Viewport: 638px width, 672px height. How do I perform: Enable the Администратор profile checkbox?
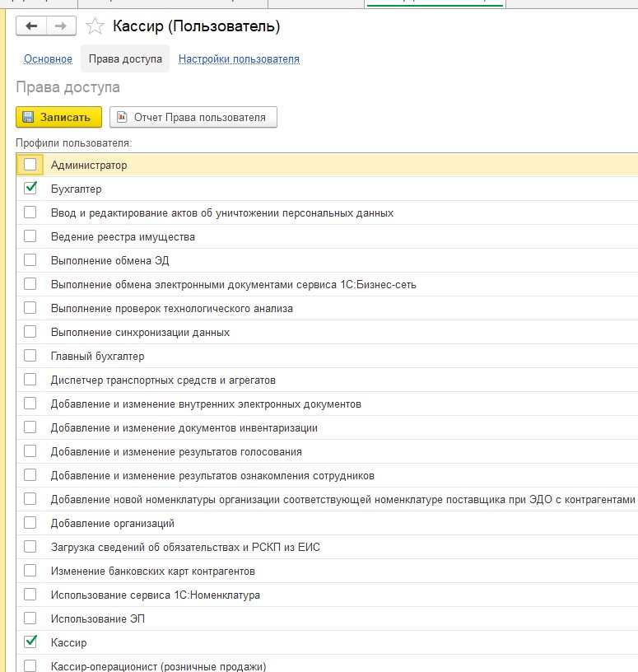pyautogui.click(x=30, y=165)
